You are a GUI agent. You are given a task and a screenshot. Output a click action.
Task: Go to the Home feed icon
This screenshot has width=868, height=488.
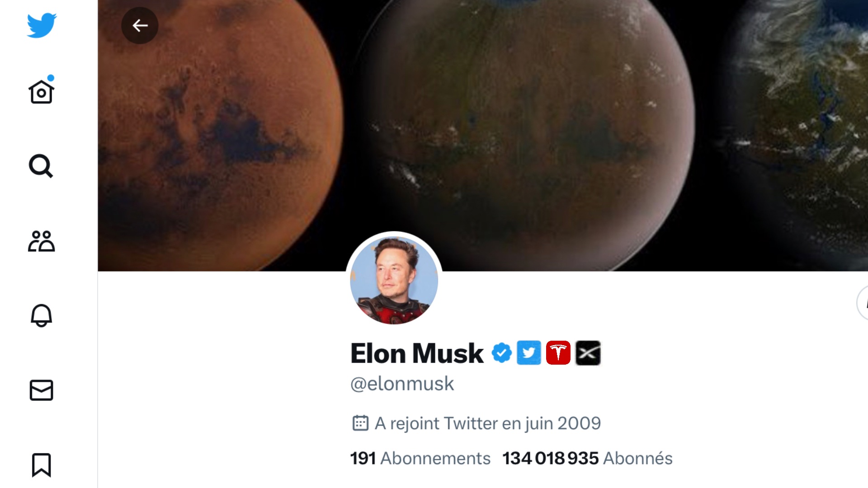[x=42, y=90]
